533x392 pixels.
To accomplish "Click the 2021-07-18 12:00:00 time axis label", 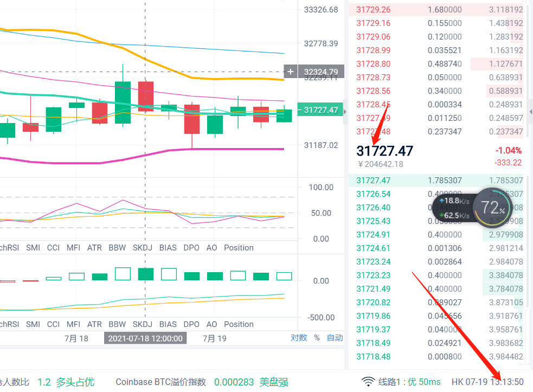I will tap(145, 338).
